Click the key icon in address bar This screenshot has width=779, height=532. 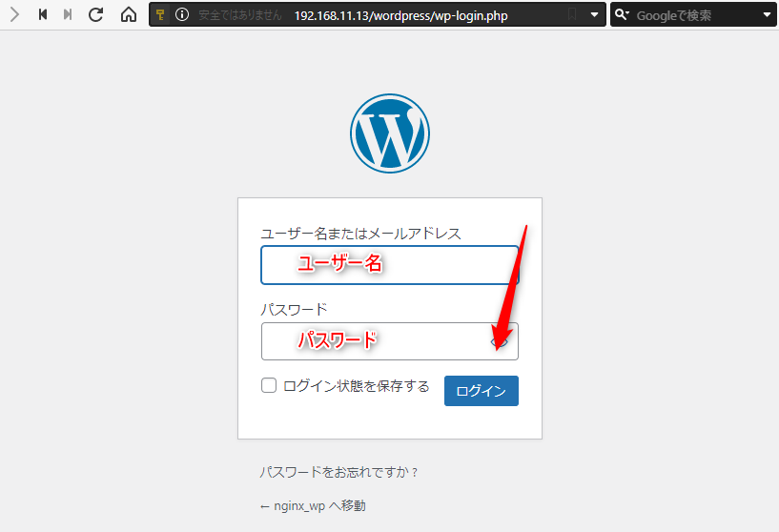[161, 15]
